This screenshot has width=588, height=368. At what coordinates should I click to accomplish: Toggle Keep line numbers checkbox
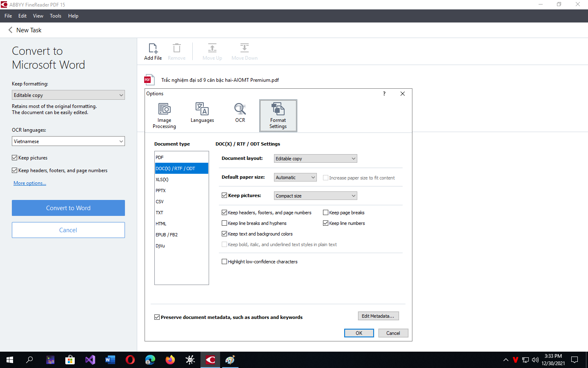(x=325, y=223)
